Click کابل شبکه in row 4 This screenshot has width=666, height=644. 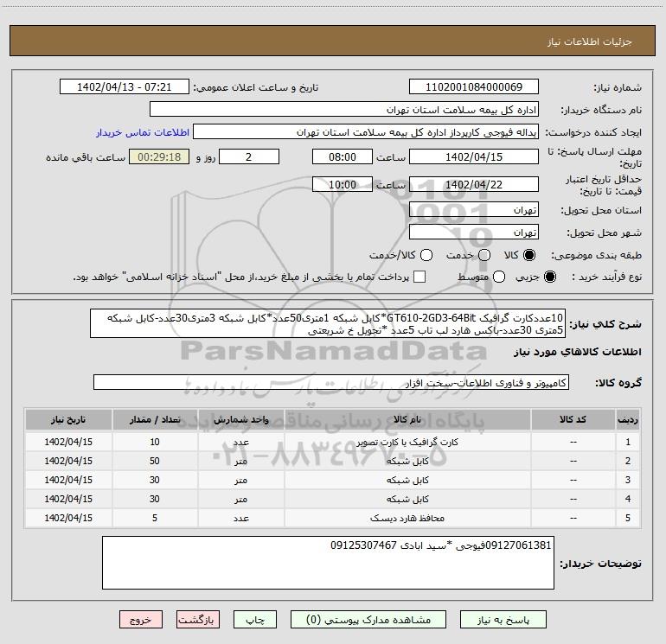(407, 500)
